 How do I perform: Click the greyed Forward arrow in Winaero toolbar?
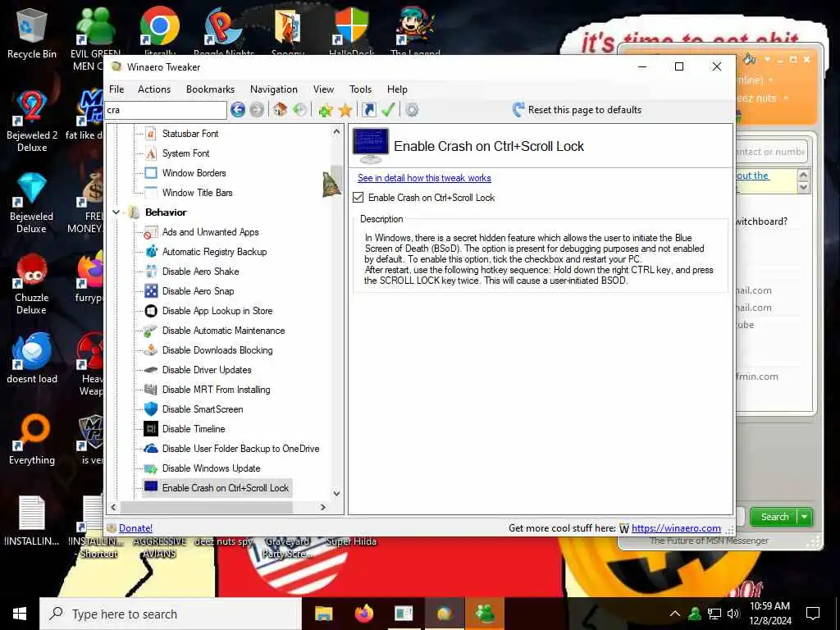click(257, 110)
